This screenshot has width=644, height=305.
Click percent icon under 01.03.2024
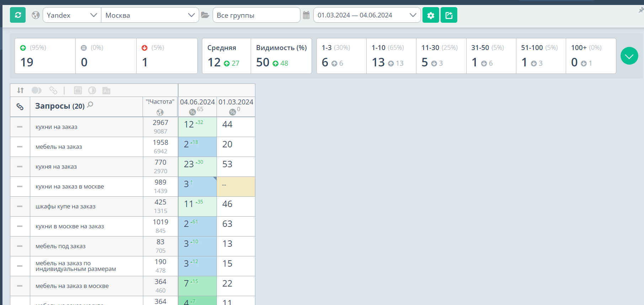233,112
